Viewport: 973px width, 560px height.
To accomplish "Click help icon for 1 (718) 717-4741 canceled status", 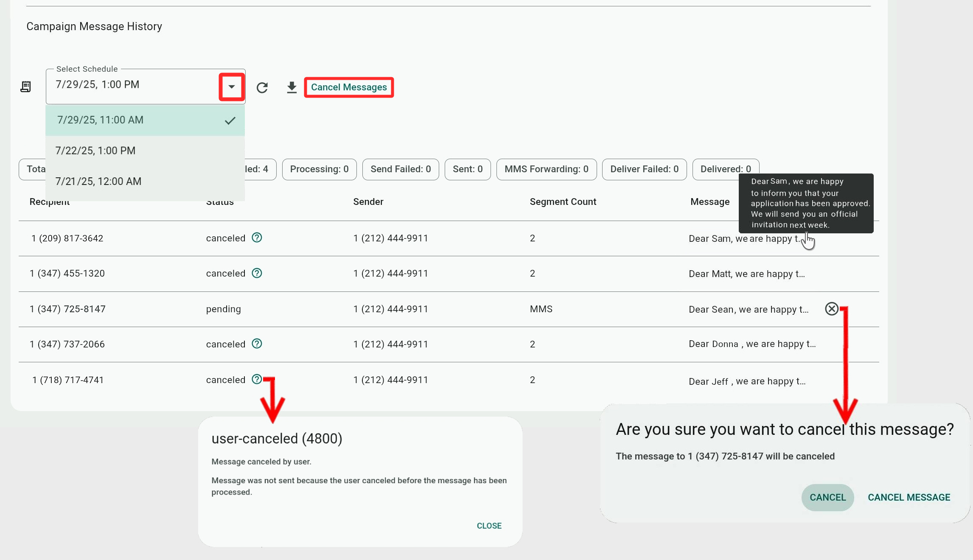I will 256,379.
